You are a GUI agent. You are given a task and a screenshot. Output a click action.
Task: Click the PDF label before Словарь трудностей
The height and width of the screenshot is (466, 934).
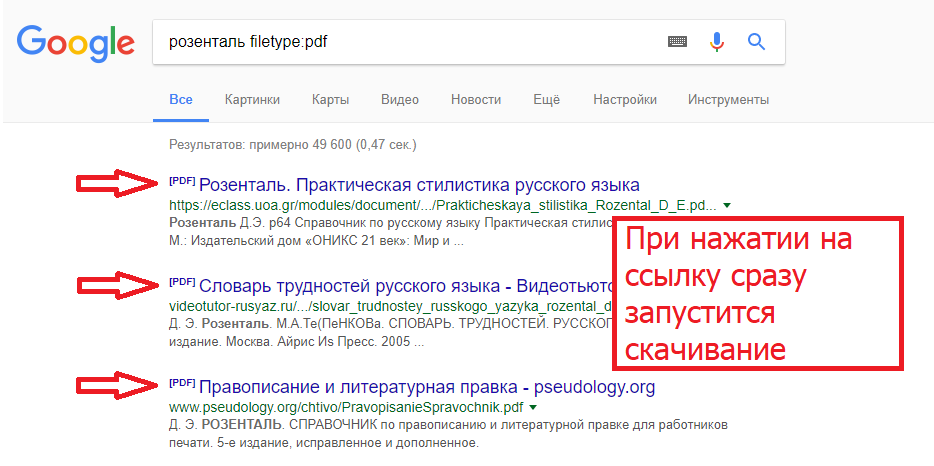182,282
